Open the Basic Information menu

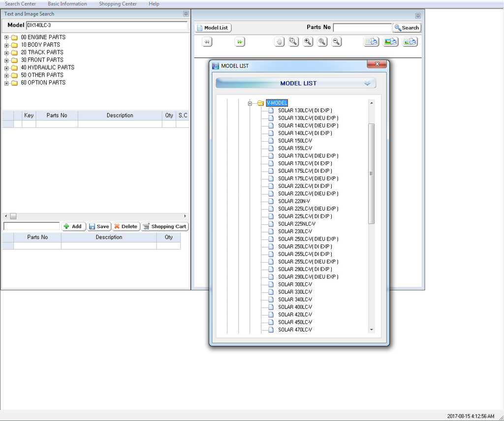67,4
